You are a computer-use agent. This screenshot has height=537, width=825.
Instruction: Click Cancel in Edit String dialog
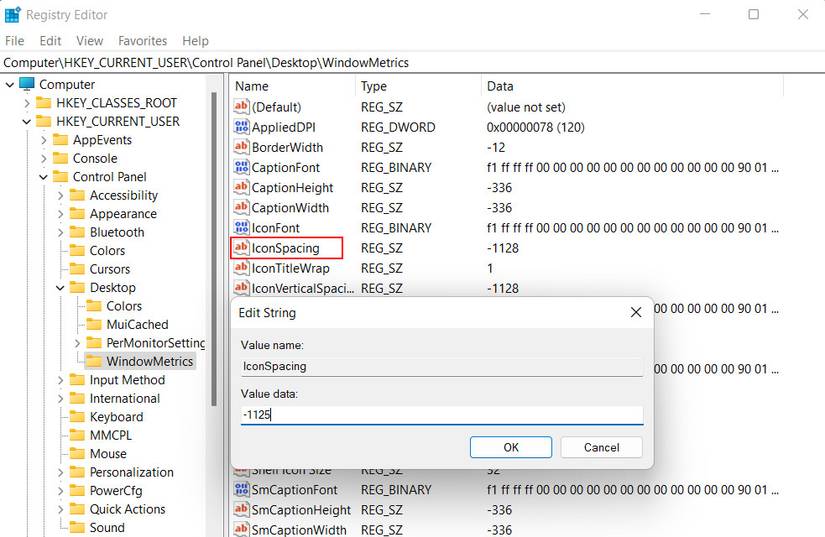point(601,447)
